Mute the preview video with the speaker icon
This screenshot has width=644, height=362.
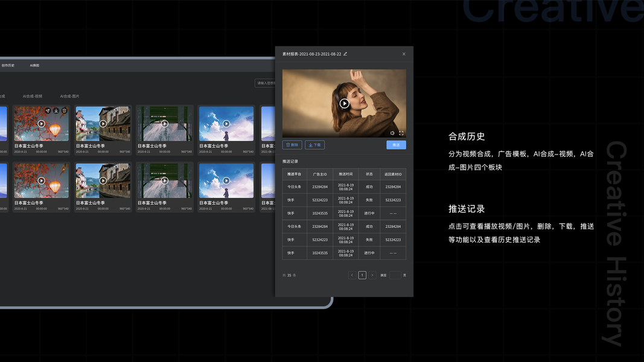pos(392,133)
